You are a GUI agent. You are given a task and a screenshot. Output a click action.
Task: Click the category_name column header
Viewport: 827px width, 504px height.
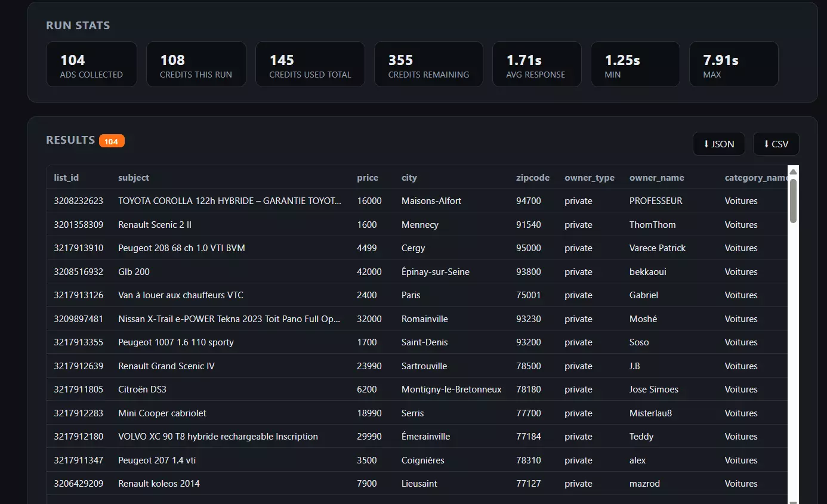click(x=756, y=178)
